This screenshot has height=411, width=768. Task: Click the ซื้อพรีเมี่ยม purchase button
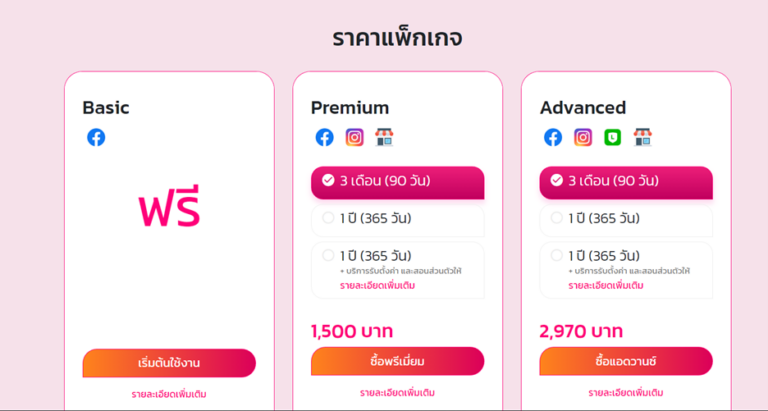click(x=398, y=361)
